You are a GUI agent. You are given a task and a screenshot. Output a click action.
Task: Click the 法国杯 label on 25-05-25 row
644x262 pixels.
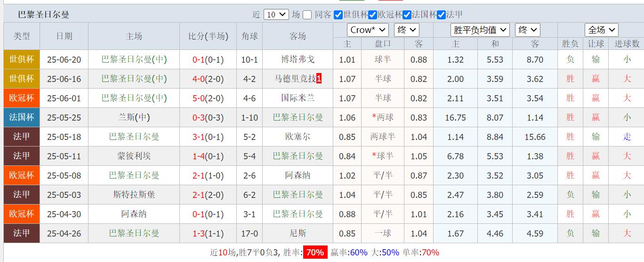click(22, 117)
